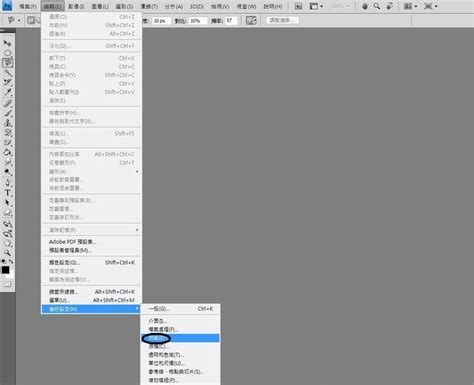Select the Smudge/Blur tool
The width and height of the screenshot is (474, 385).
click(7, 162)
